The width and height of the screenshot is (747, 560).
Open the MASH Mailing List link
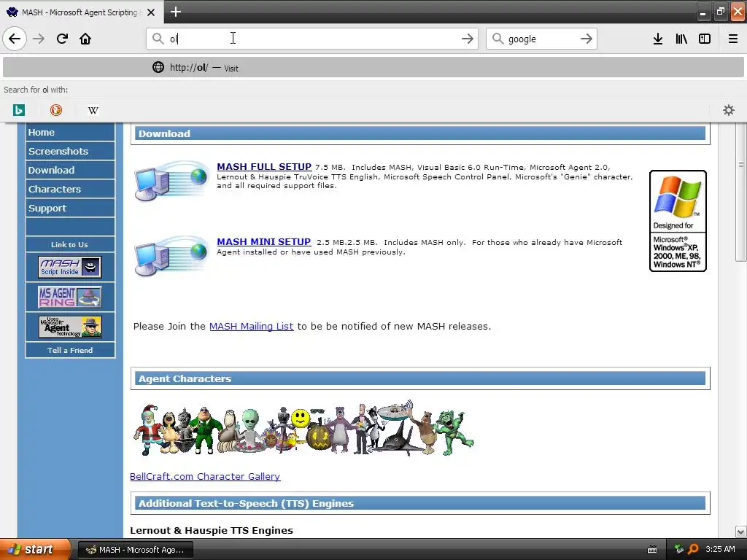click(251, 326)
